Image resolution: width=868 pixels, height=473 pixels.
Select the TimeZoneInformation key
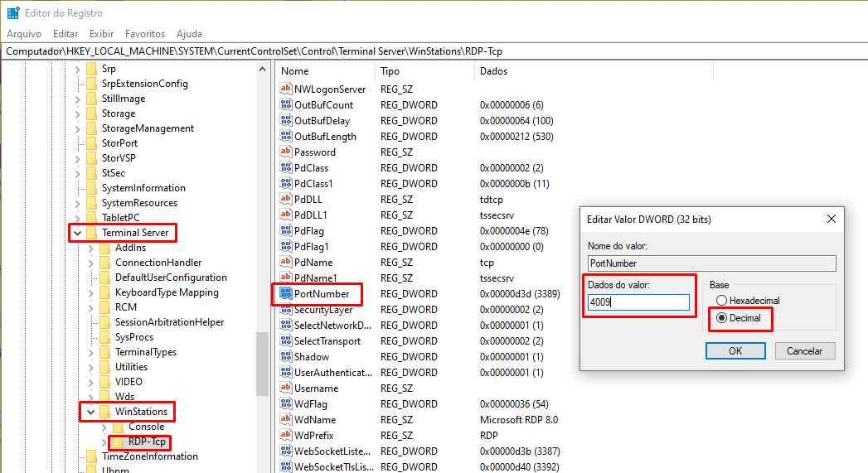tap(149, 456)
